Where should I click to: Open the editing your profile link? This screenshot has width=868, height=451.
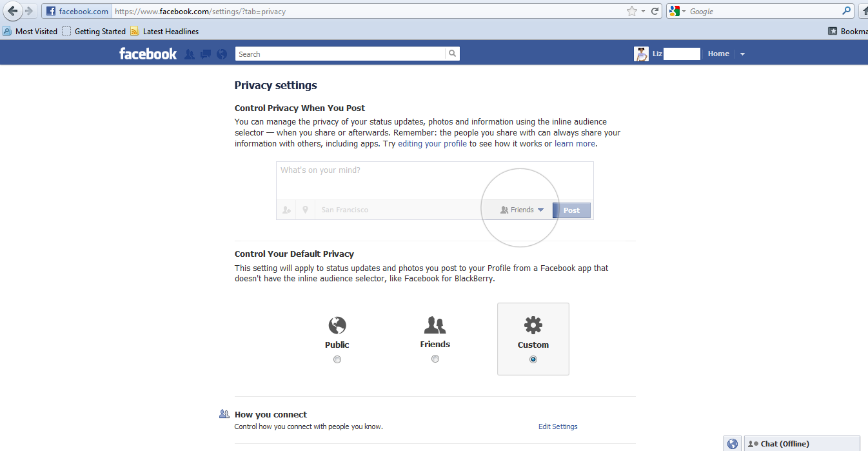point(432,143)
